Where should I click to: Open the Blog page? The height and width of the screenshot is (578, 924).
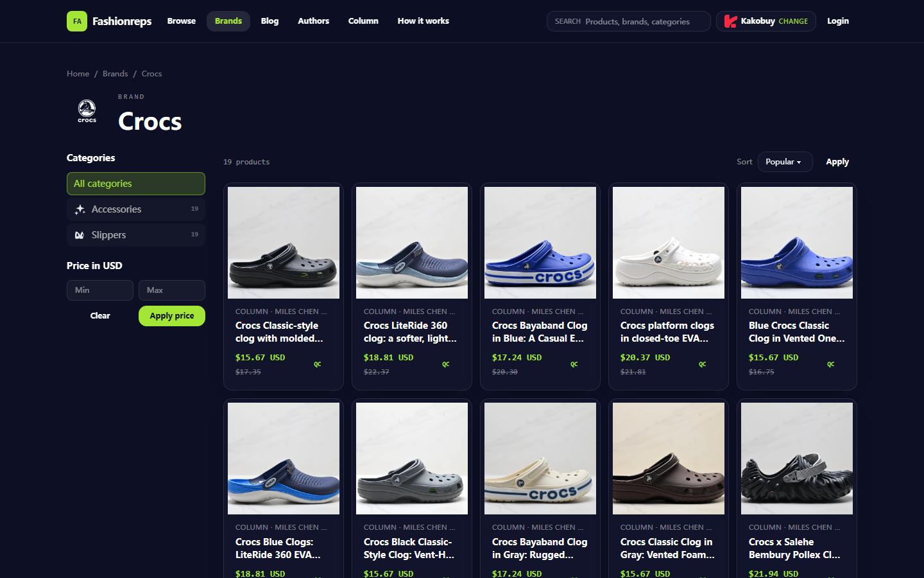[269, 21]
